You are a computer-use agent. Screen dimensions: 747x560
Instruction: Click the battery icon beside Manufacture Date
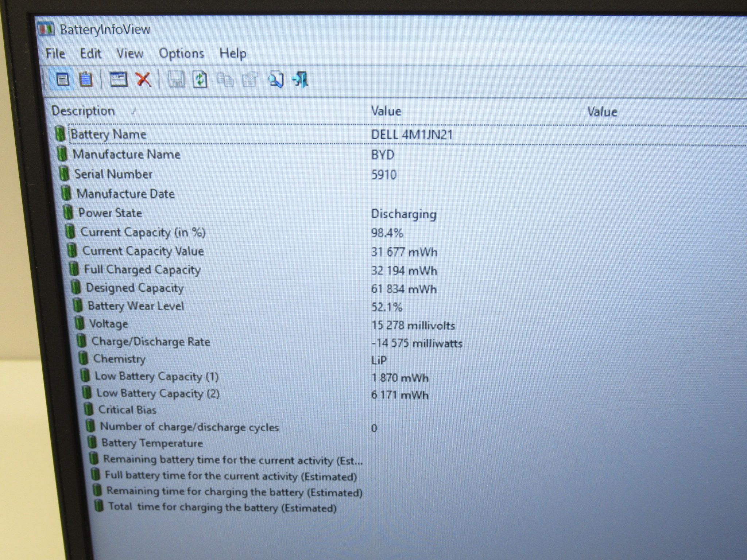tap(66, 193)
